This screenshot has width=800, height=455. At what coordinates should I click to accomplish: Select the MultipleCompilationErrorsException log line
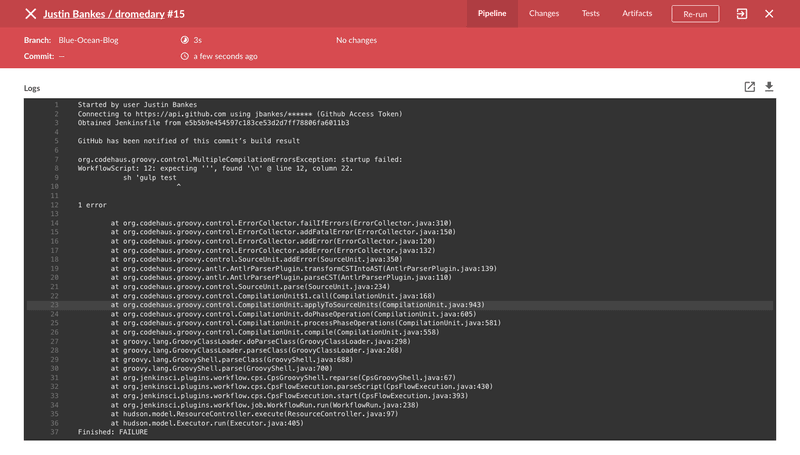pos(240,159)
